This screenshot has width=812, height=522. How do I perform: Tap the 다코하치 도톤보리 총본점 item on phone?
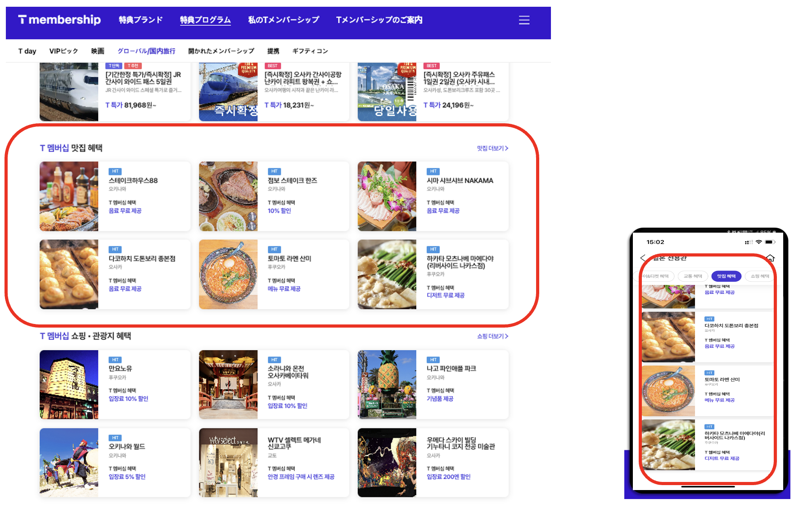(708, 337)
